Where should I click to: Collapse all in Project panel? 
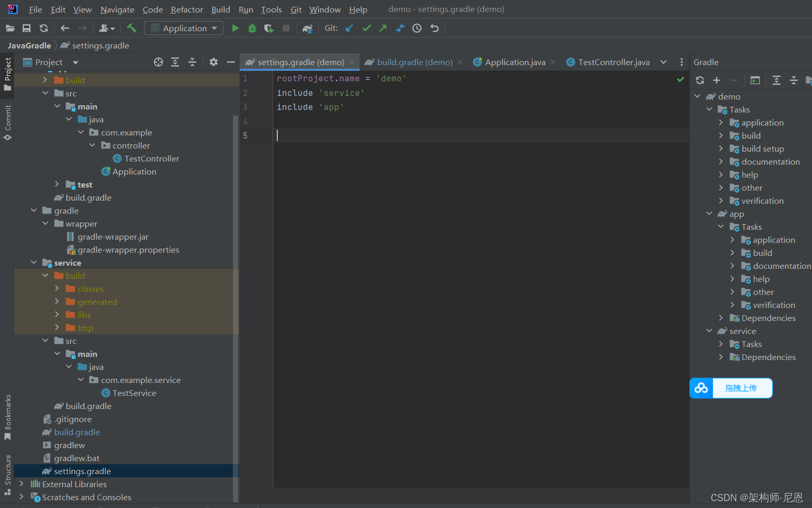tap(192, 62)
